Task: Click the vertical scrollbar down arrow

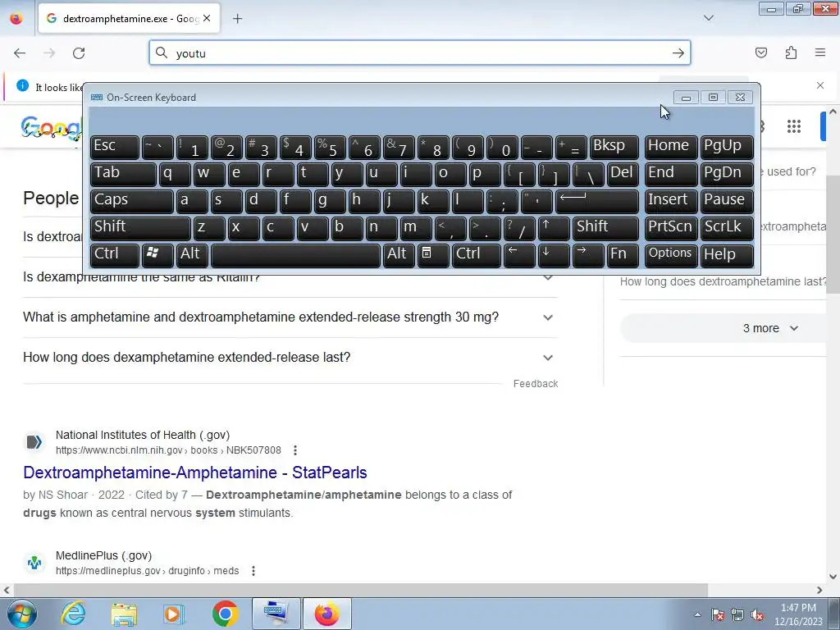Action: click(x=833, y=577)
